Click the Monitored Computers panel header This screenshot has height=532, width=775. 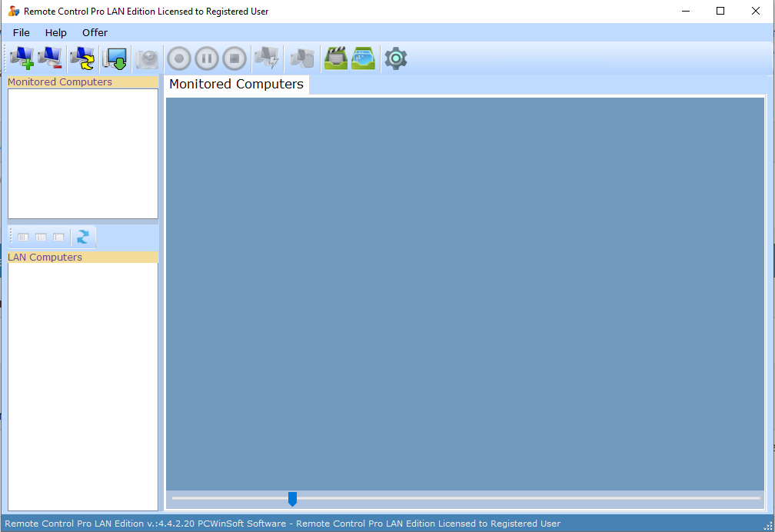(x=83, y=82)
